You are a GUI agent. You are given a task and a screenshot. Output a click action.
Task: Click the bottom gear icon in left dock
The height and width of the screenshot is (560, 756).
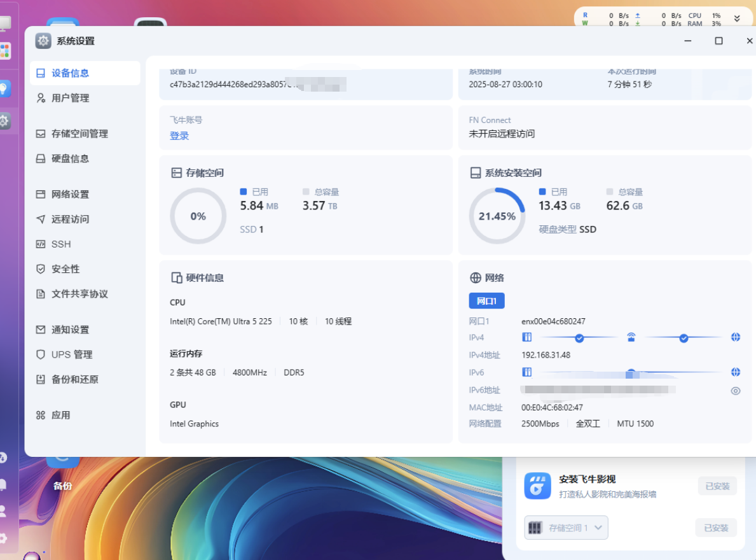coord(3,538)
